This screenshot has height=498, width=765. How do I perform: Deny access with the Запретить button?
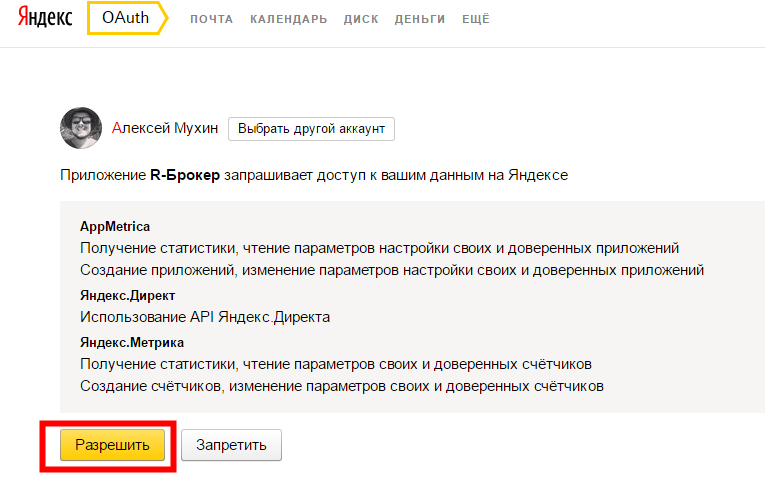click(231, 445)
